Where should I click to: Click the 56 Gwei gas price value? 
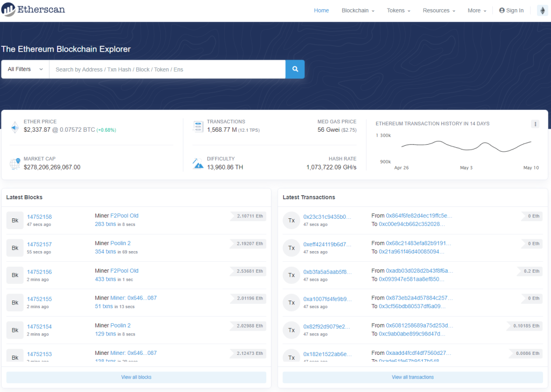pos(329,130)
